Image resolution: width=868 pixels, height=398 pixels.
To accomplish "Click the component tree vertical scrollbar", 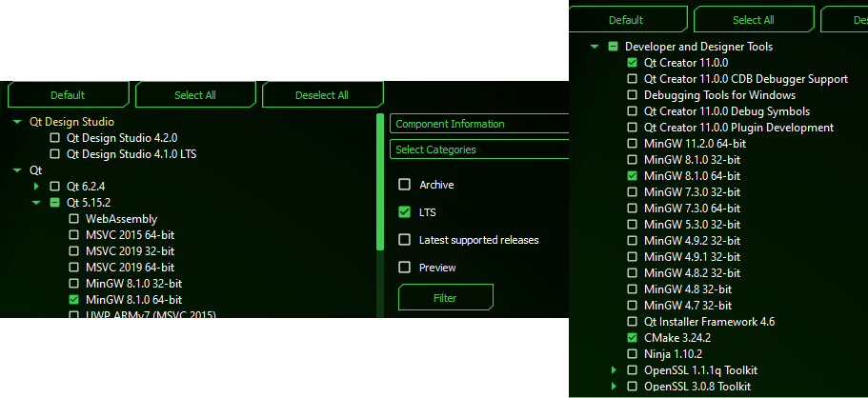I will 380,182.
